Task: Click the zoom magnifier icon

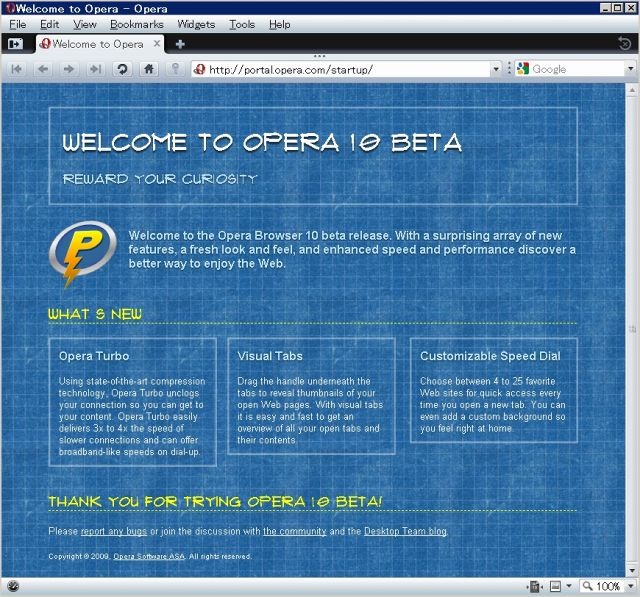Action: (587, 586)
